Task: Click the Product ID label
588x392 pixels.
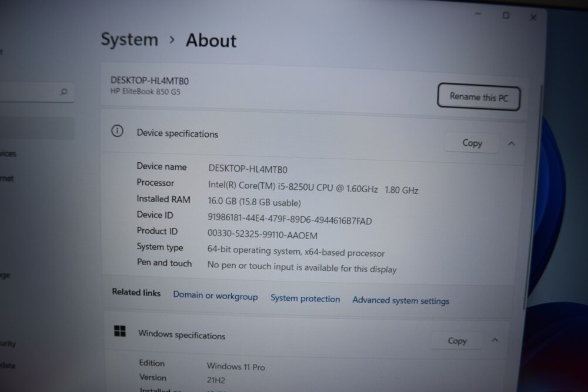Action: click(157, 230)
